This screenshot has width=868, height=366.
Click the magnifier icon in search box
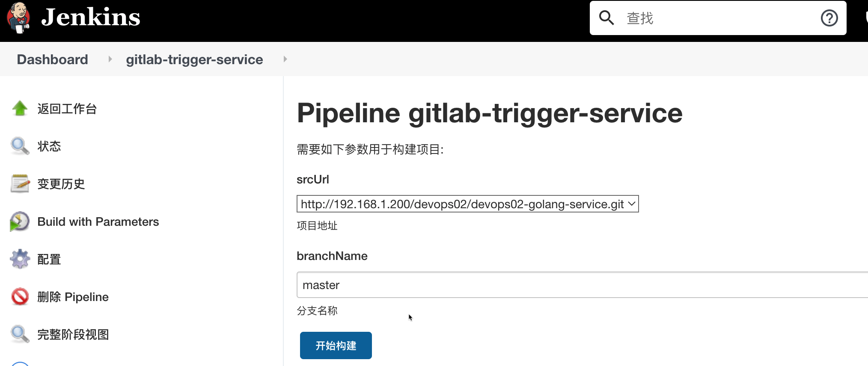tap(606, 18)
